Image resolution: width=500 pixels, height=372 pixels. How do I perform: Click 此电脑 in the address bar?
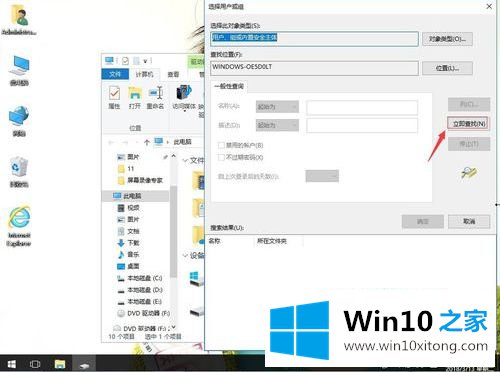click(x=182, y=142)
